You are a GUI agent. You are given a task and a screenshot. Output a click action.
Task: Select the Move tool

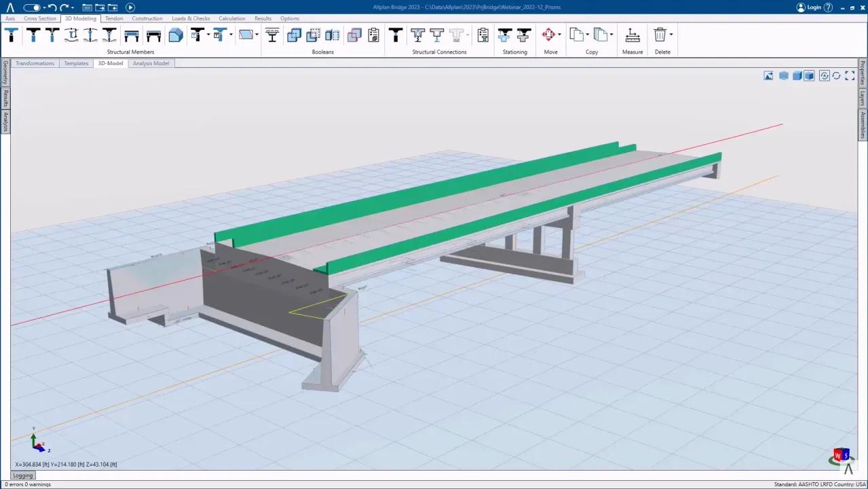click(548, 35)
